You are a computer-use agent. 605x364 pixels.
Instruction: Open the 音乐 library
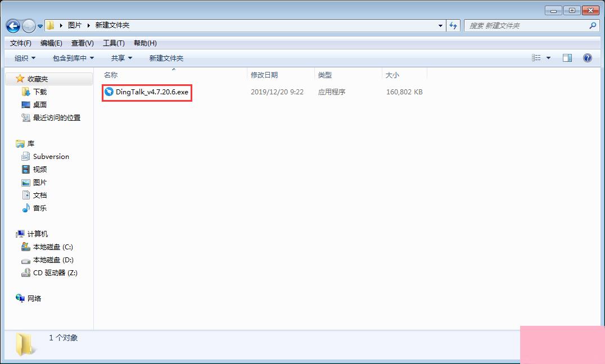(x=40, y=208)
